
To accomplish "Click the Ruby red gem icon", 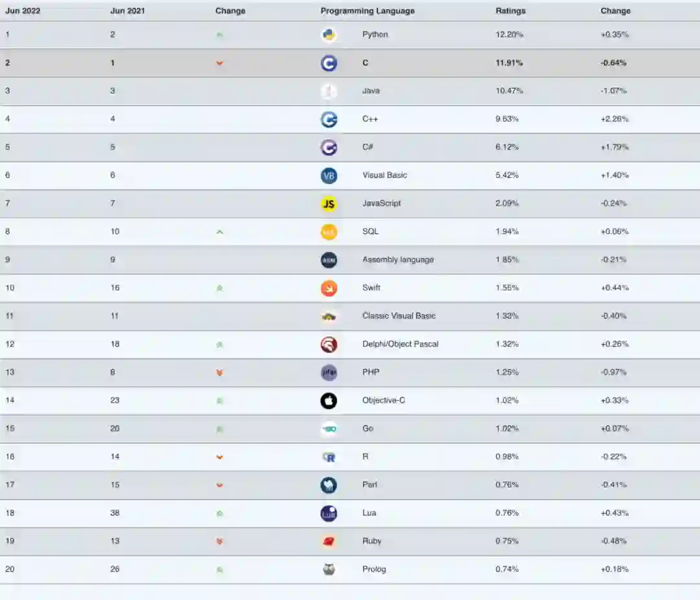I will 329,542.
